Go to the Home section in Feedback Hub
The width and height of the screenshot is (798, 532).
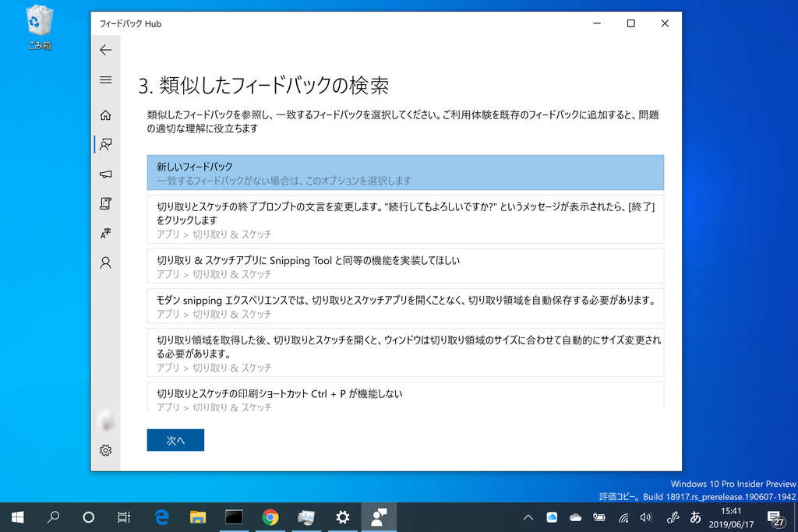pos(105,115)
